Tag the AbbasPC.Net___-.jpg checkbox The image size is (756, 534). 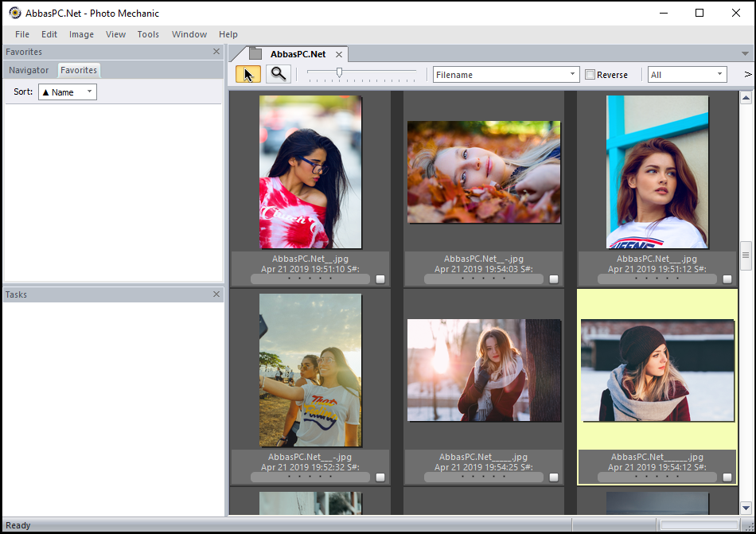pyautogui.click(x=380, y=477)
